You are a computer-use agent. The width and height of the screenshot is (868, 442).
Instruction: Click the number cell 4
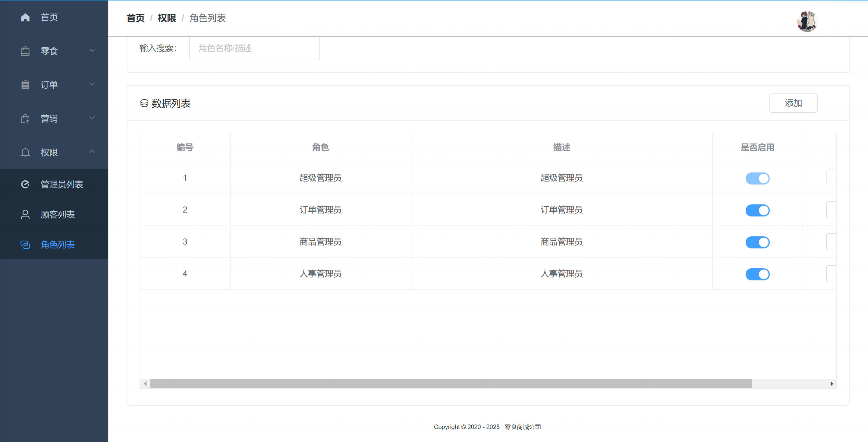(185, 273)
